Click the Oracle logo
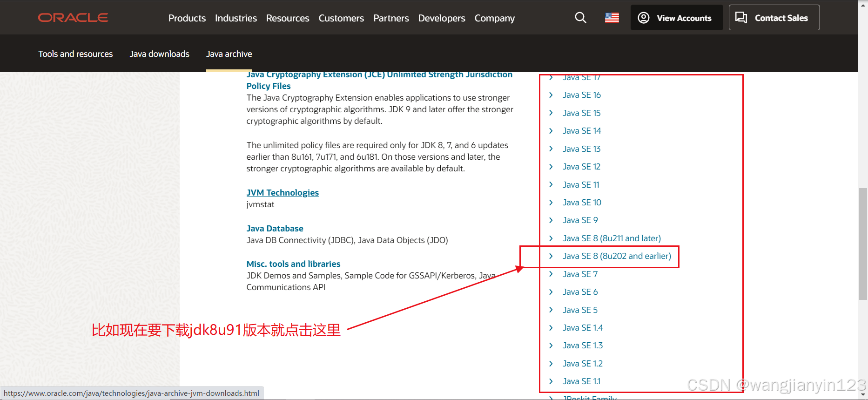This screenshot has width=868, height=400. (x=73, y=18)
